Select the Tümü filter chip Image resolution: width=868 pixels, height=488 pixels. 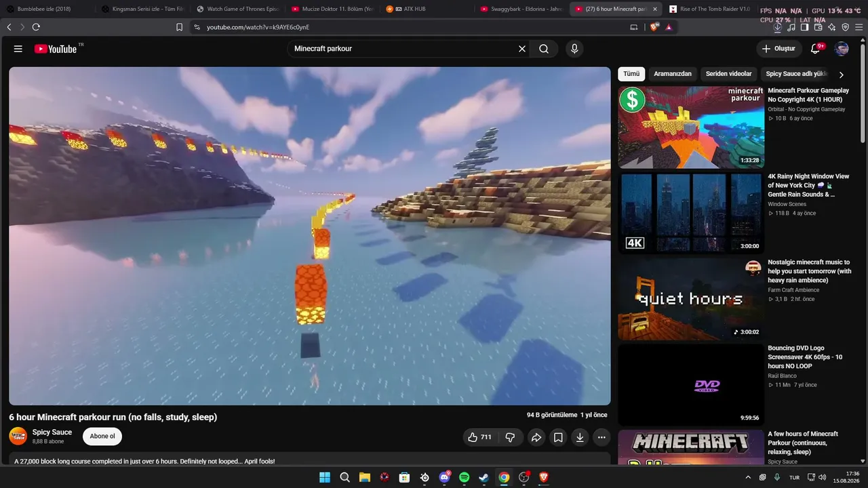point(631,74)
